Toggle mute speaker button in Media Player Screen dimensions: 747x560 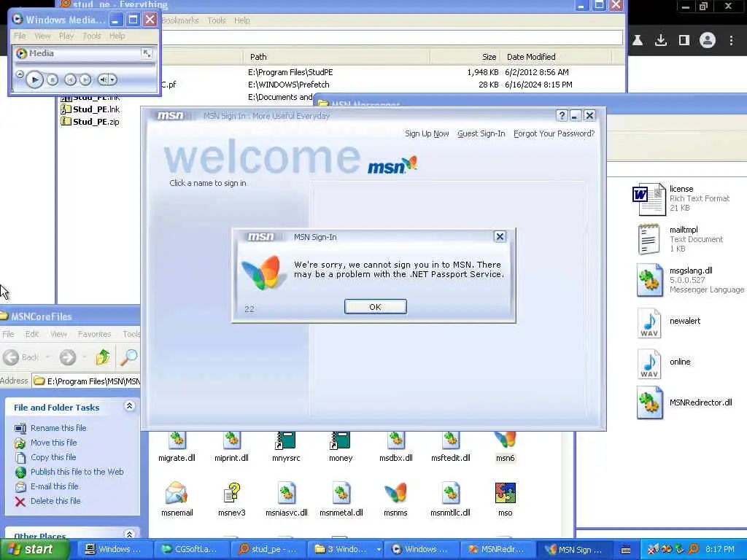[103, 79]
